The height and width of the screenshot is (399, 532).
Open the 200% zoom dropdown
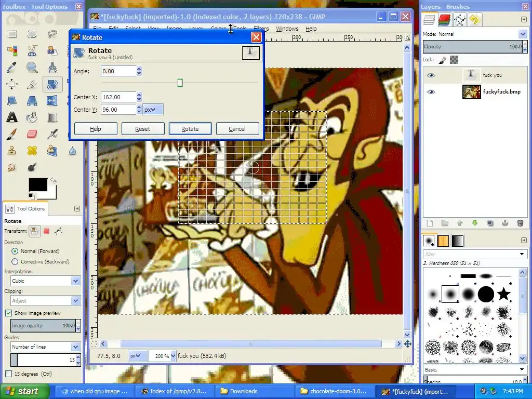[173, 356]
